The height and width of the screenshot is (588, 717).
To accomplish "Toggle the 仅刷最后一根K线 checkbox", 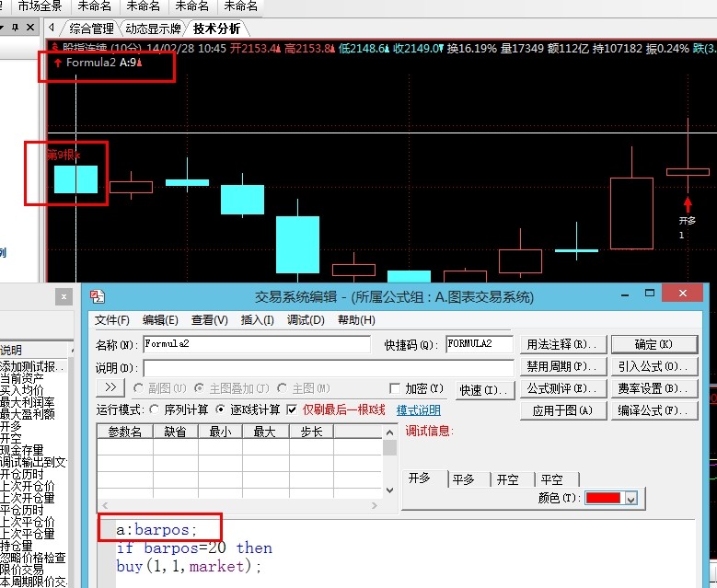I will pos(292,409).
